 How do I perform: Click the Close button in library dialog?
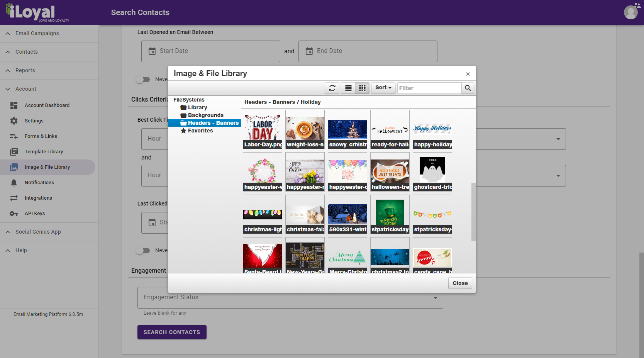(x=460, y=283)
